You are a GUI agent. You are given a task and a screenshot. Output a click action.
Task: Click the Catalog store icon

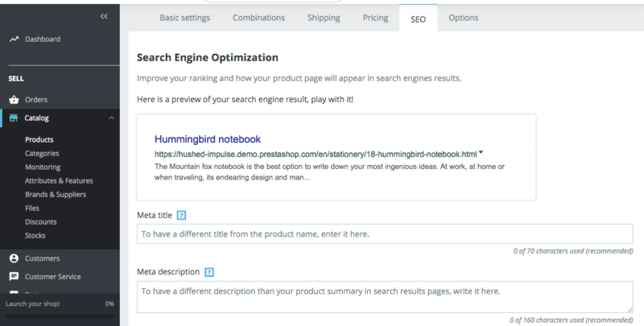click(x=14, y=118)
